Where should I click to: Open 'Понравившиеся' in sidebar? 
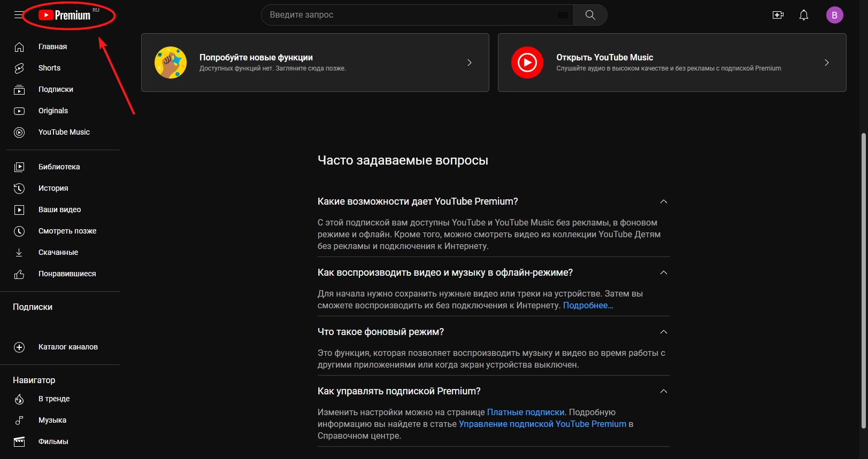(67, 274)
